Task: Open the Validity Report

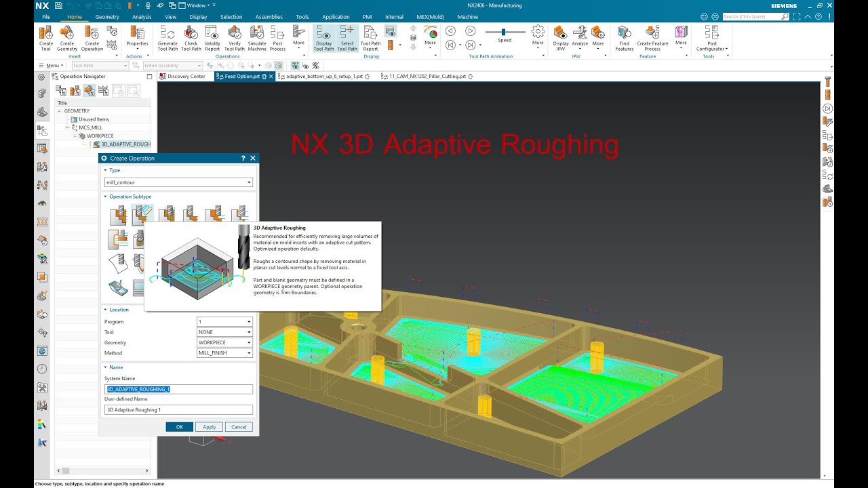Action: [212, 38]
